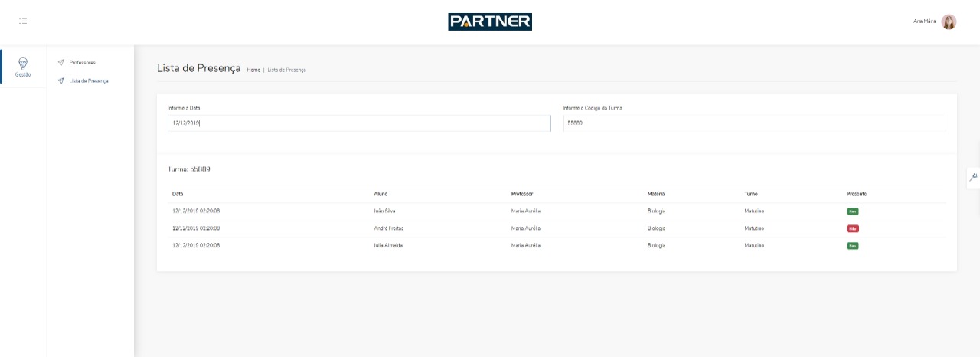The width and height of the screenshot is (980, 357).
Task: Go to Home breadcrumb link
Action: click(x=253, y=70)
